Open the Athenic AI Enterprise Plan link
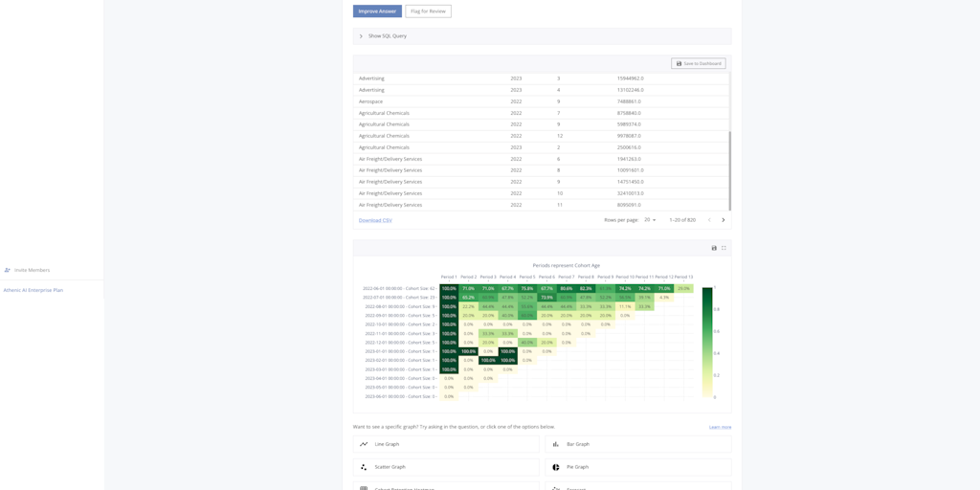The image size is (980, 490). [33, 290]
